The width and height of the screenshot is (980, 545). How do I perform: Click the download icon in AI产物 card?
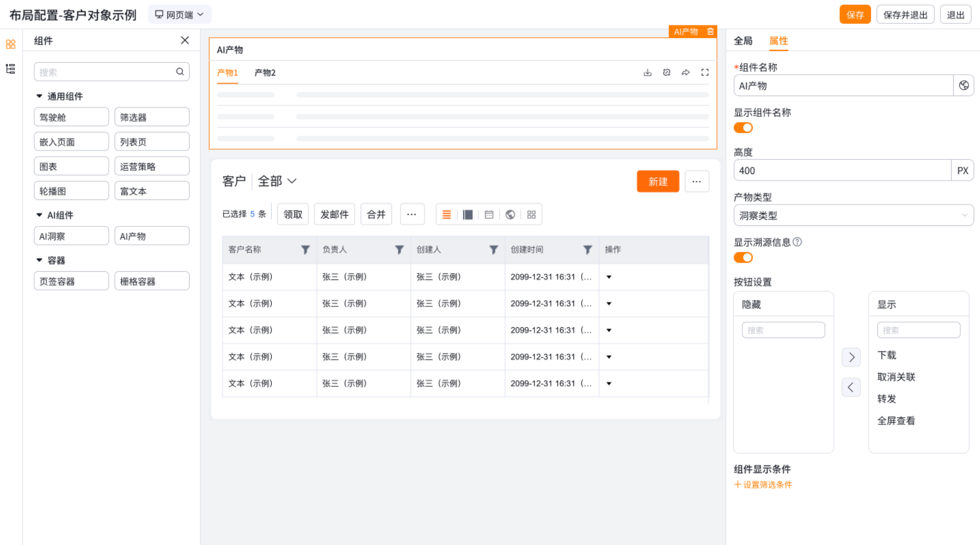[647, 73]
